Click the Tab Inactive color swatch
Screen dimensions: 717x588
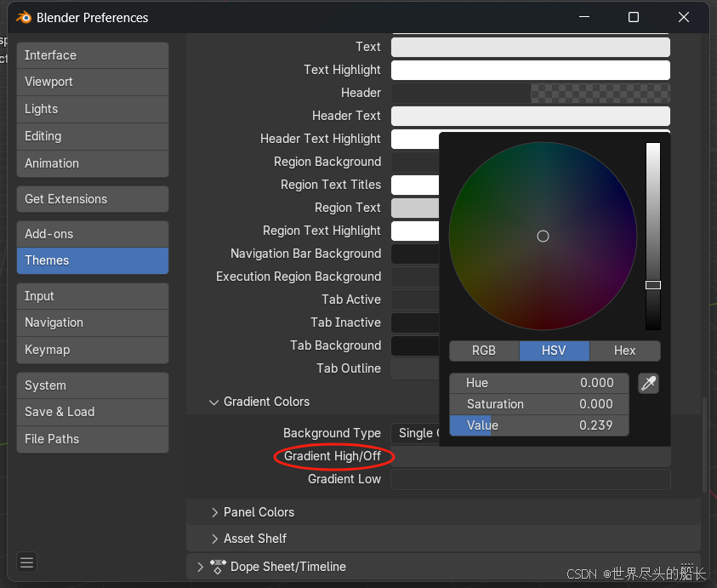pos(415,323)
